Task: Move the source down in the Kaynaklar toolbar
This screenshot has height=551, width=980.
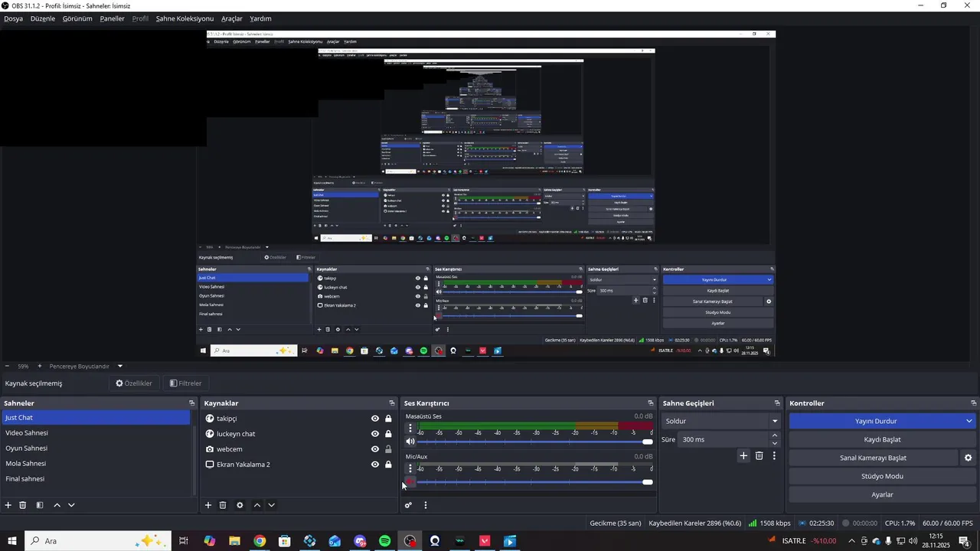Action: click(271, 505)
